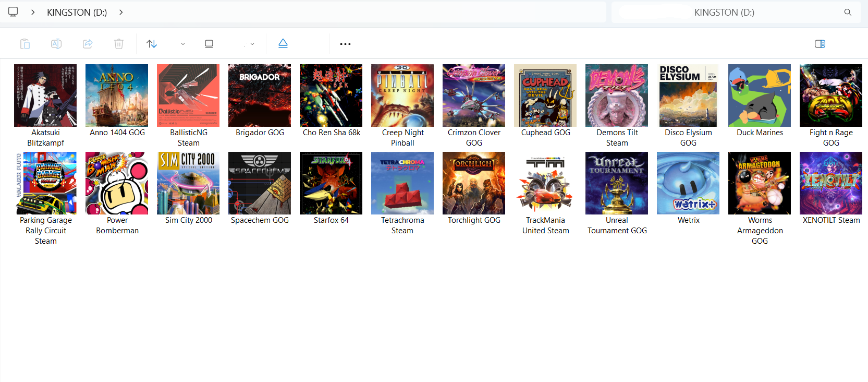This screenshot has height=382, width=868.
Task: Select the Cuphead GOG folder icon
Action: coord(545,95)
